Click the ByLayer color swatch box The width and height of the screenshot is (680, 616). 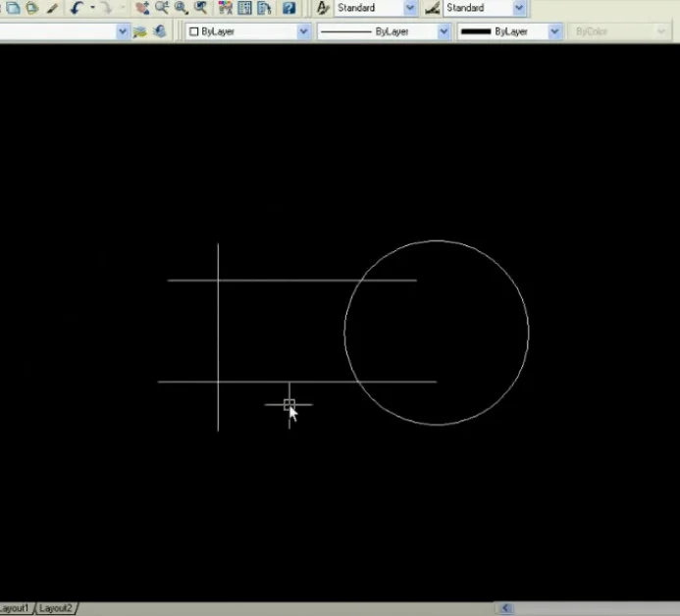pos(194,31)
